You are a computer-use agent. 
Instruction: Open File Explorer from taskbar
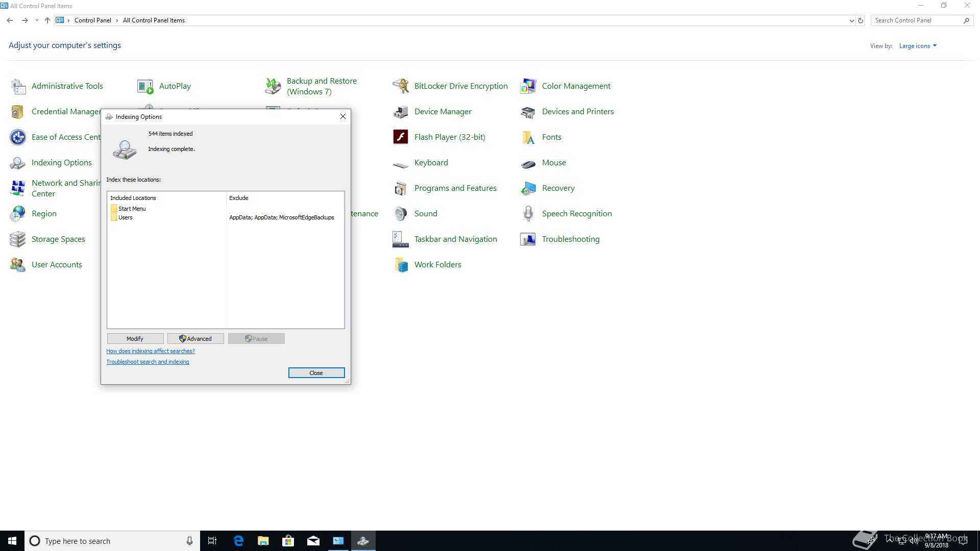point(263,541)
